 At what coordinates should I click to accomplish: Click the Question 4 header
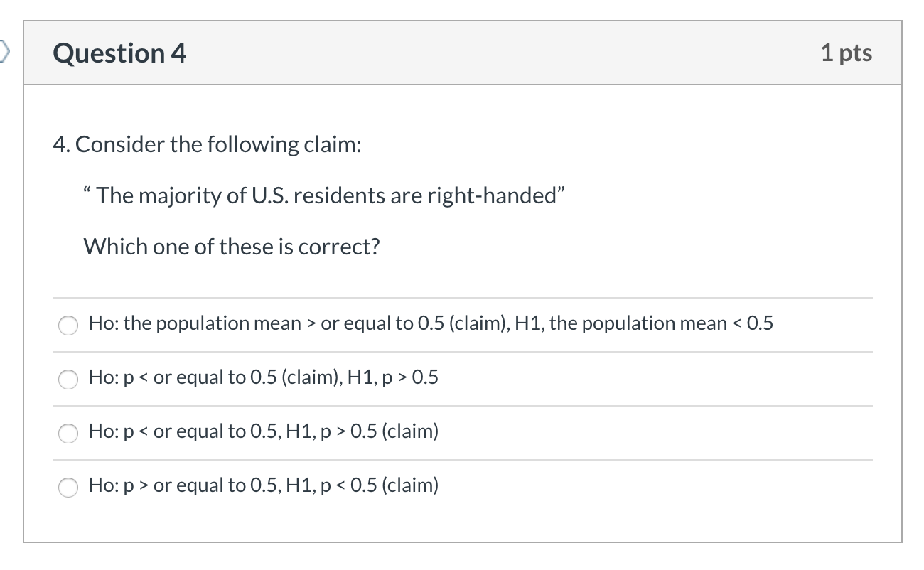pos(118,53)
